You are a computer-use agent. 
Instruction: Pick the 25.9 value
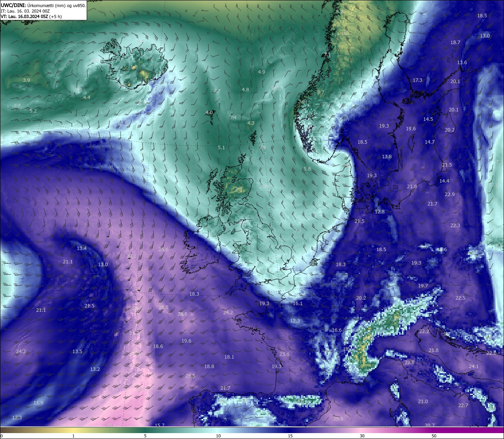click(338, 419)
